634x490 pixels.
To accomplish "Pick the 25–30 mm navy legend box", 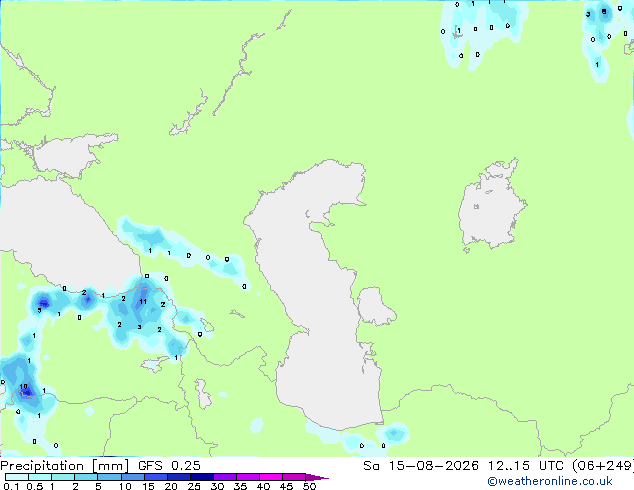I will click(201, 477).
